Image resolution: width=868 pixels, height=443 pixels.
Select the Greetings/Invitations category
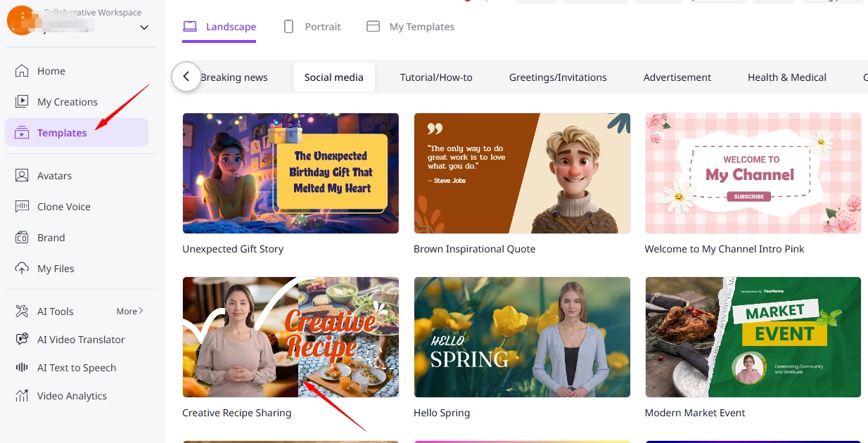558,77
